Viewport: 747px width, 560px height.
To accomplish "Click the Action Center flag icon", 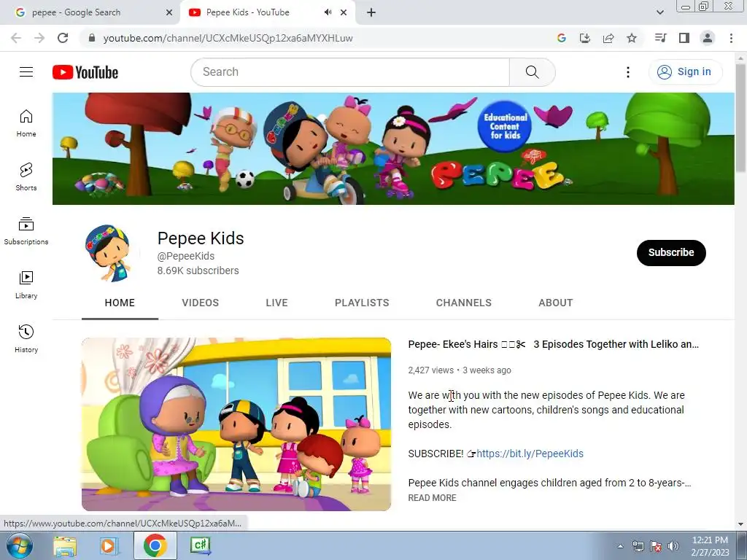I will pyautogui.click(x=656, y=546).
